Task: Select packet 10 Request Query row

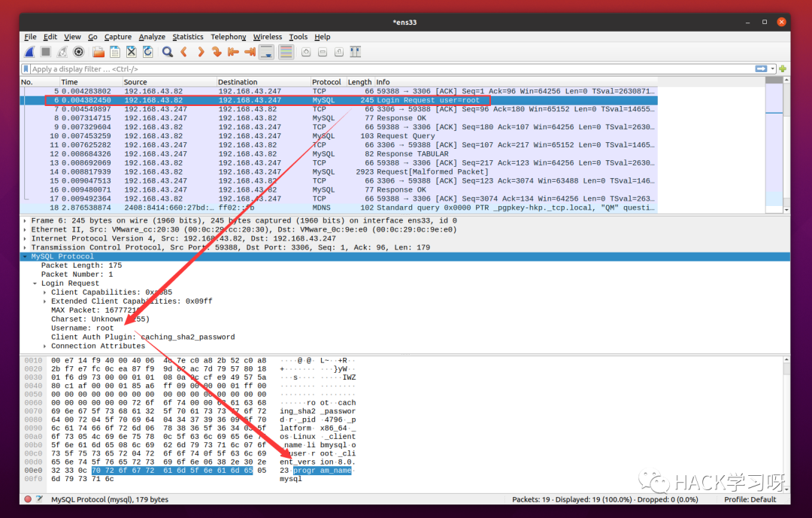Action: click(x=339, y=136)
